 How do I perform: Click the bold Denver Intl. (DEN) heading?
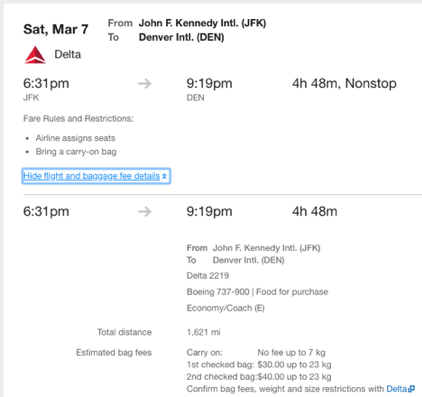point(181,37)
